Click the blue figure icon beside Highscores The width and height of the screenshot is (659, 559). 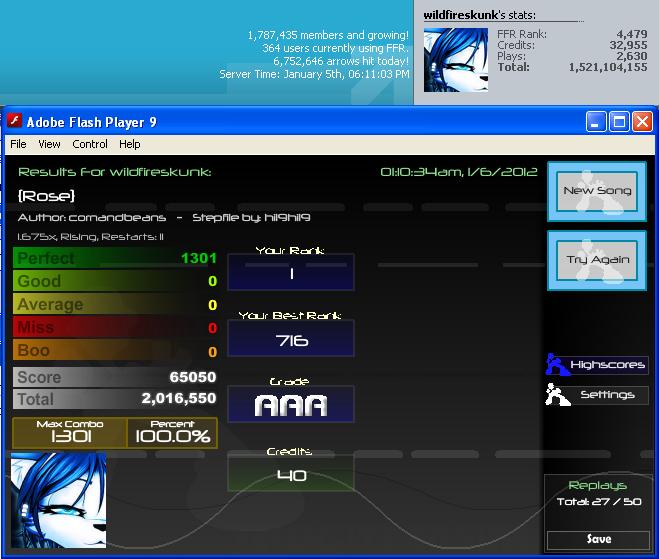(557, 364)
